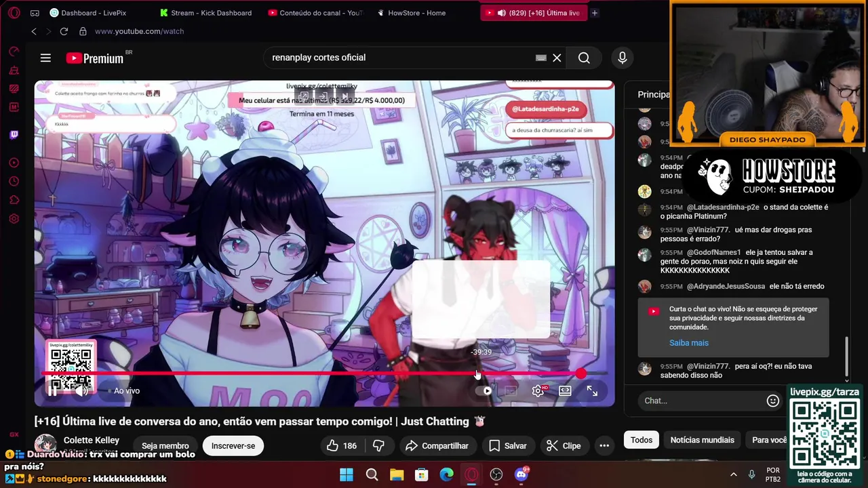The image size is (868, 488).
Task: Open History clock icon in Opera sidebar
Action: click(x=14, y=182)
